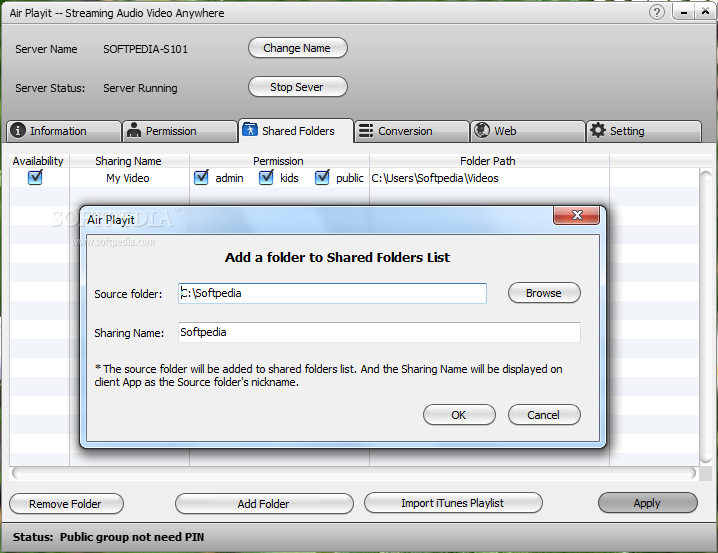
Task: Click the Setting tab's gear icon
Action: point(598,130)
